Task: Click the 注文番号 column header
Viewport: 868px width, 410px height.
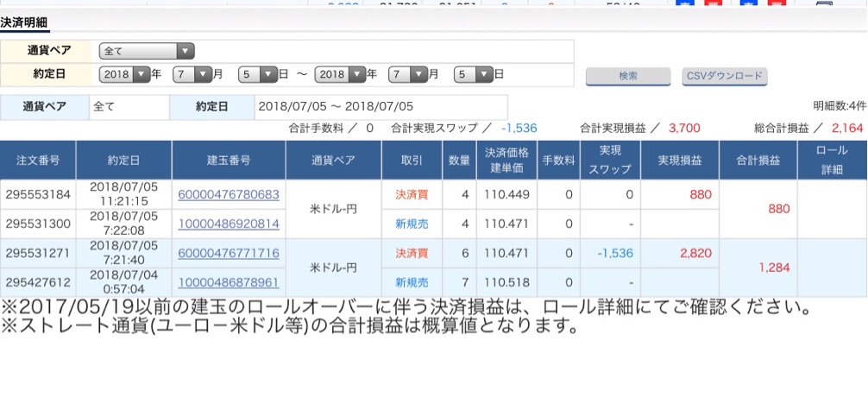Action: [x=38, y=160]
